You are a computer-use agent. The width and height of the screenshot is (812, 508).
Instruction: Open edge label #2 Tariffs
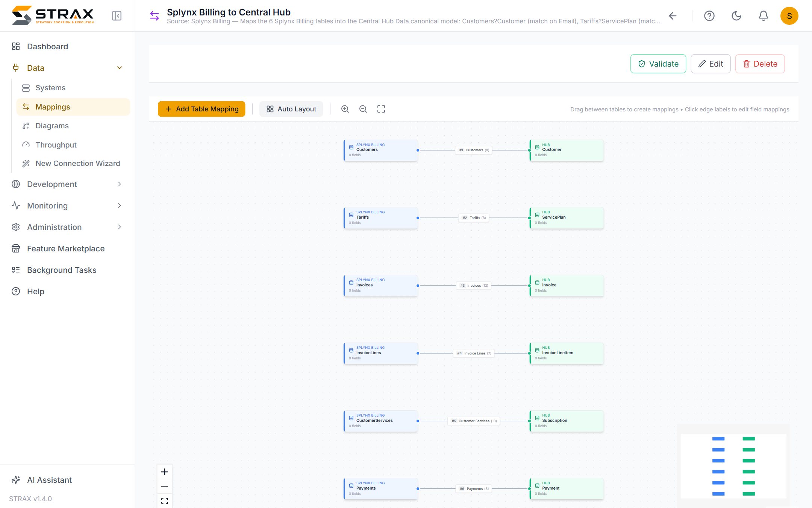pos(474,218)
